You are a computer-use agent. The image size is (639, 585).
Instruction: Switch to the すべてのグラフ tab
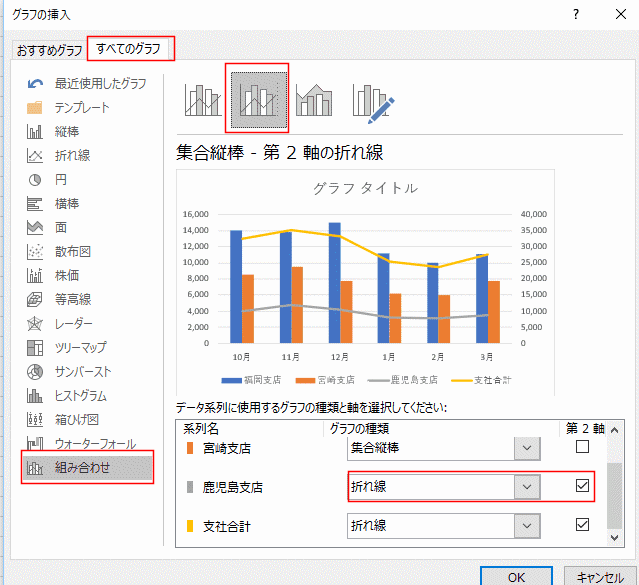click(129, 48)
